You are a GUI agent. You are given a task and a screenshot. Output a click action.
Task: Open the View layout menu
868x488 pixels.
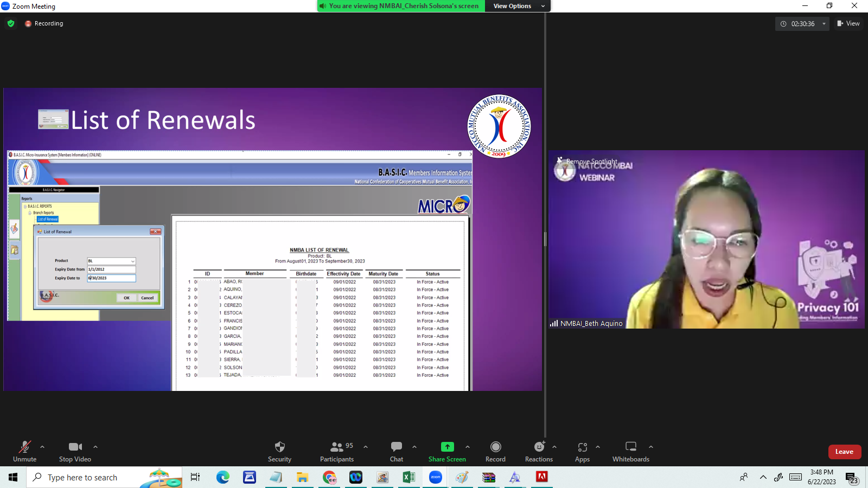(x=848, y=23)
